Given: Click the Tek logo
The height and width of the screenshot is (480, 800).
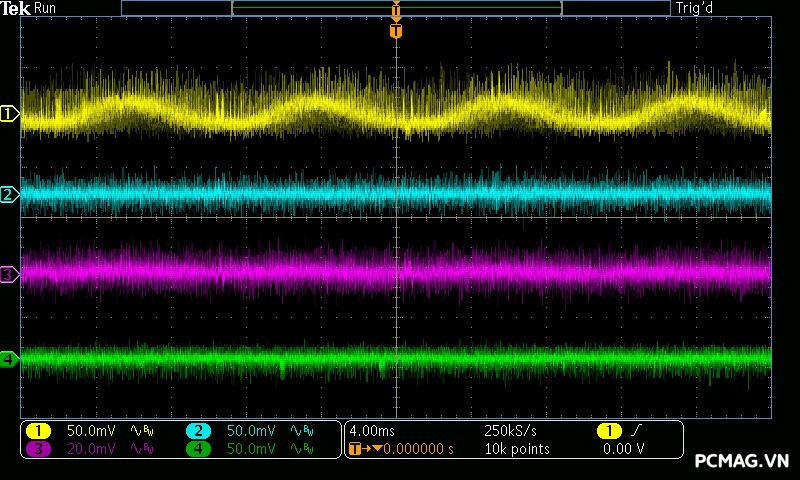Looking at the screenshot, I should [x=16, y=8].
